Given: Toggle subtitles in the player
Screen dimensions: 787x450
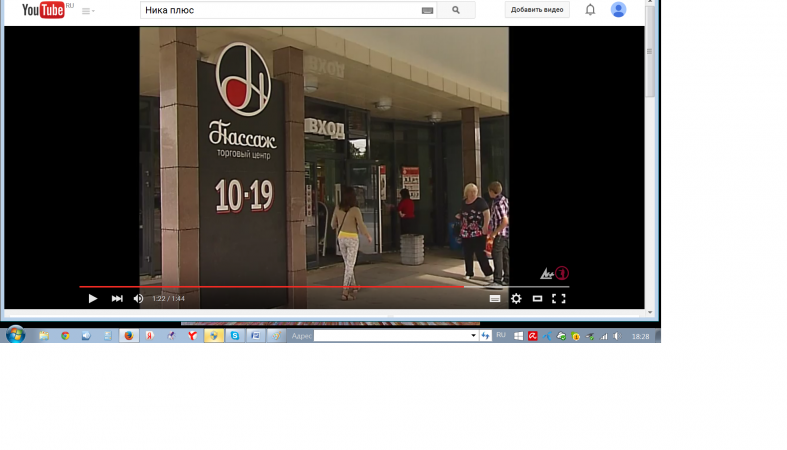Looking at the screenshot, I should pos(495,298).
